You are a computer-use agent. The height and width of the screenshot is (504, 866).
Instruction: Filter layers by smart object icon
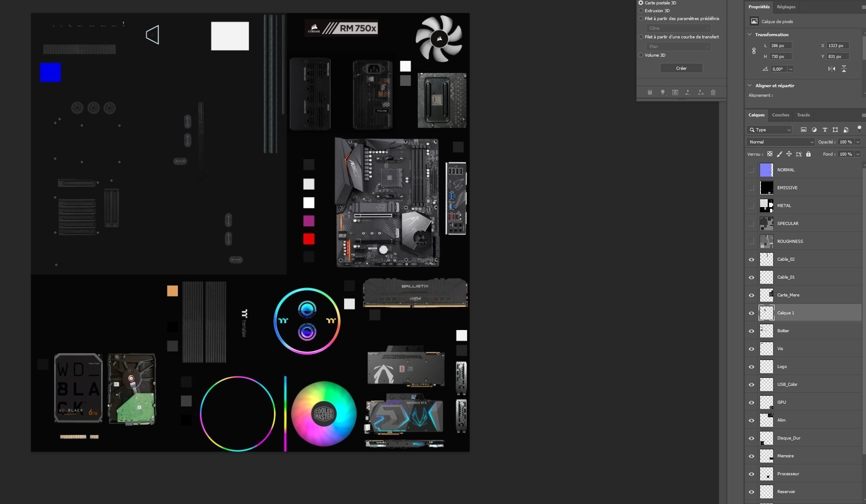coord(846,129)
